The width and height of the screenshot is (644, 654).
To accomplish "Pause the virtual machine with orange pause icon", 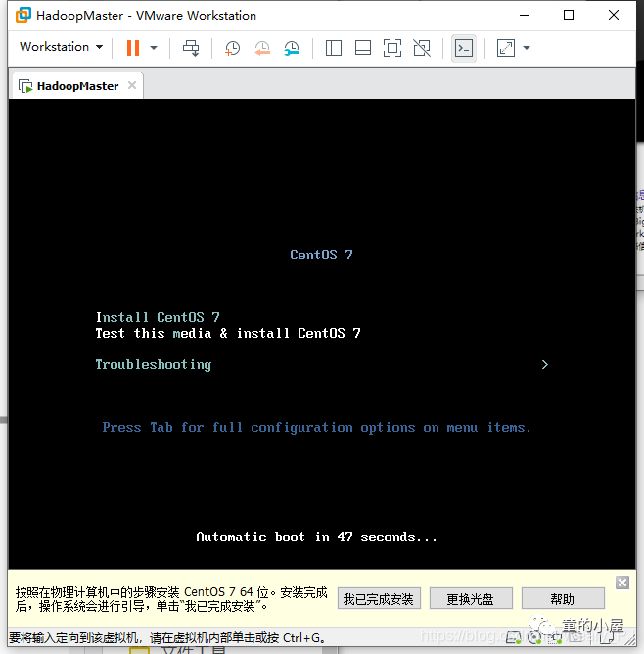I will pyautogui.click(x=133, y=48).
